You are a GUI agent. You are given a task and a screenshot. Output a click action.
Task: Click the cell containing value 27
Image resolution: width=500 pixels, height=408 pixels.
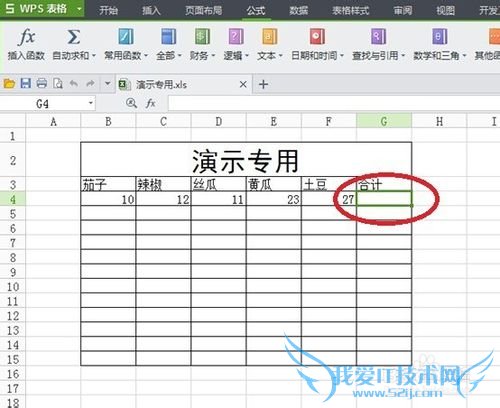329,199
